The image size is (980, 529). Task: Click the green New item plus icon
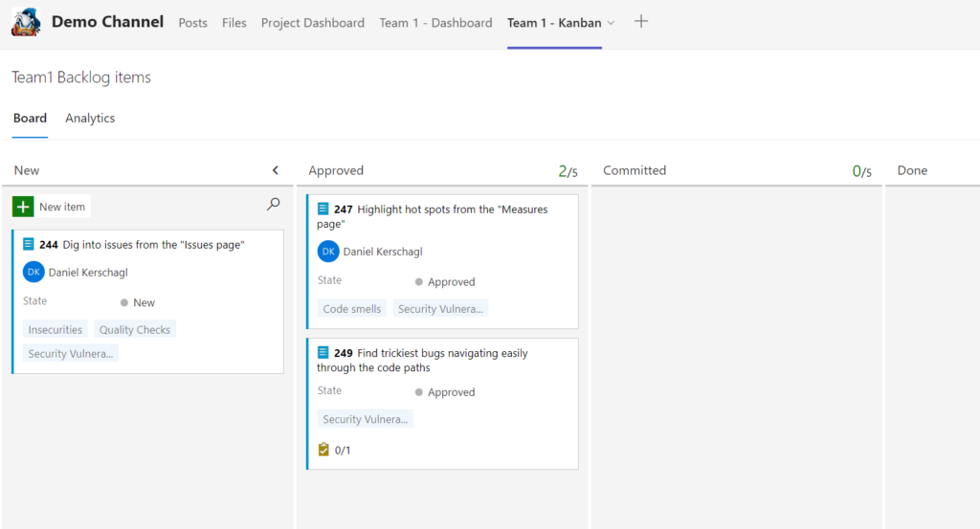tap(23, 207)
